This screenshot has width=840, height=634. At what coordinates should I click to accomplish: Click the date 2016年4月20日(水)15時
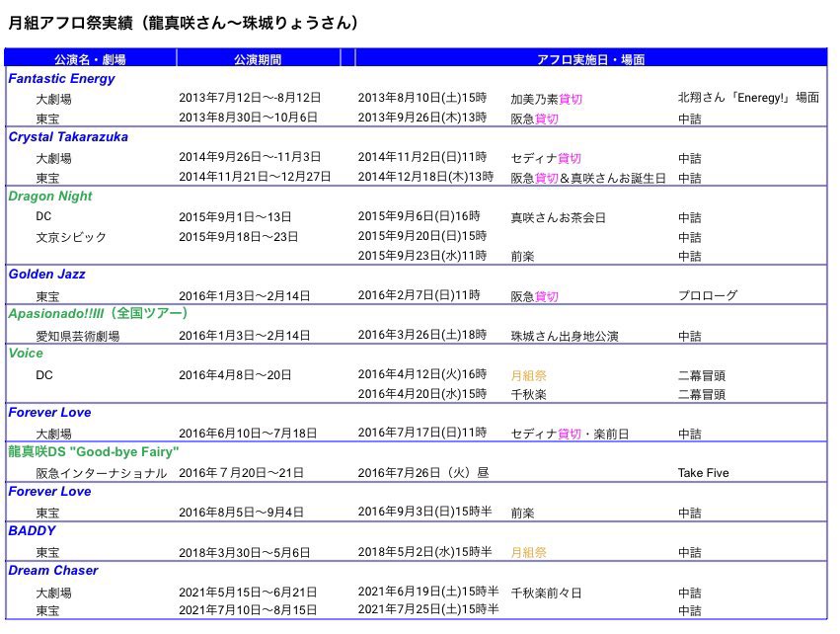click(422, 394)
